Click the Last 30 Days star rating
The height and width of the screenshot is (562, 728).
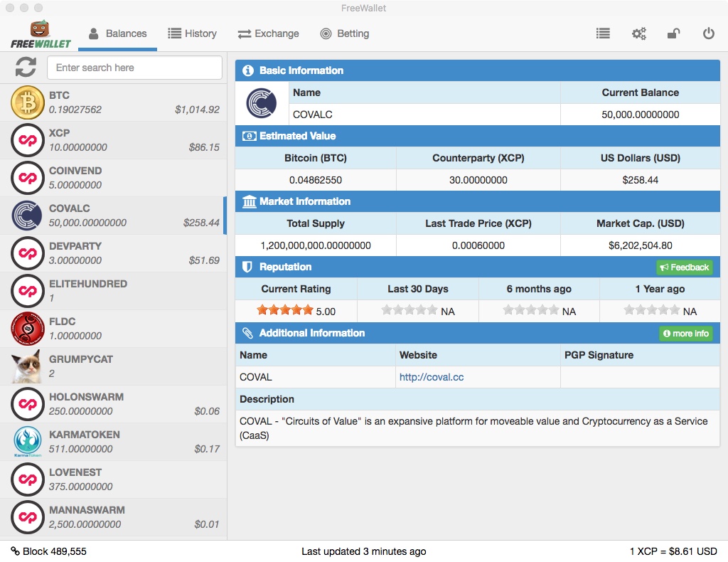pos(409,310)
